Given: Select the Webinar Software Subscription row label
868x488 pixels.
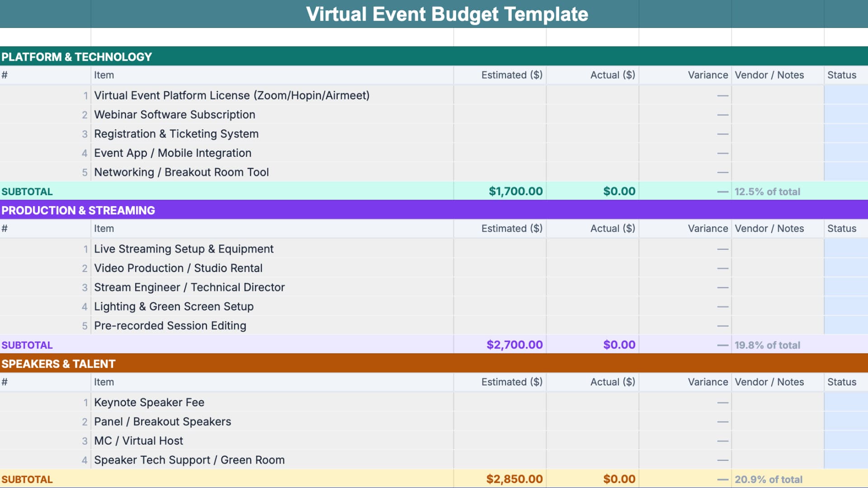Looking at the screenshot, I should point(175,115).
